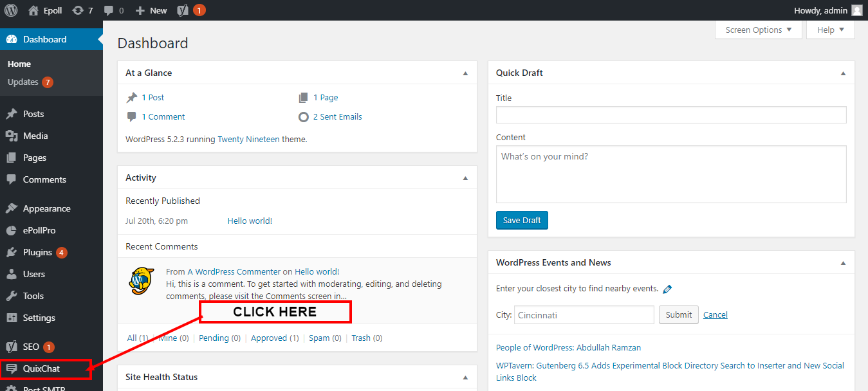The width and height of the screenshot is (868, 391).
Task: Click the pencil icon to edit city
Action: click(x=667, y=289)
